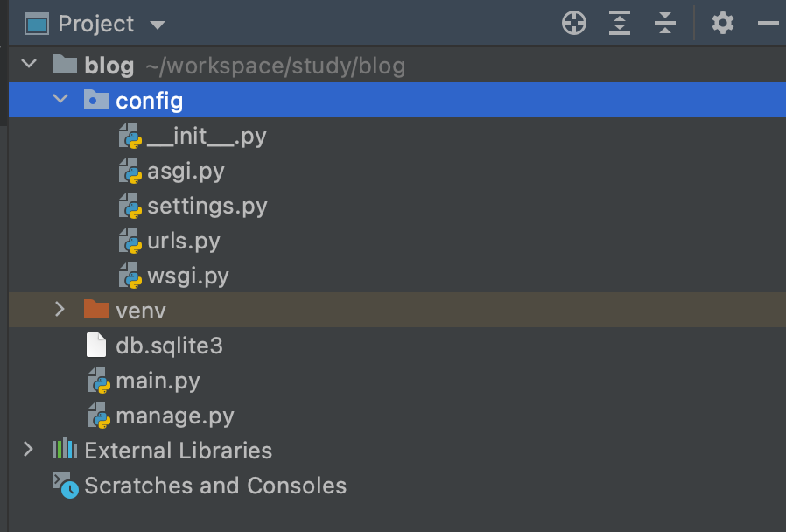
Task: Click the Project title label
Action: pos(96,24)
